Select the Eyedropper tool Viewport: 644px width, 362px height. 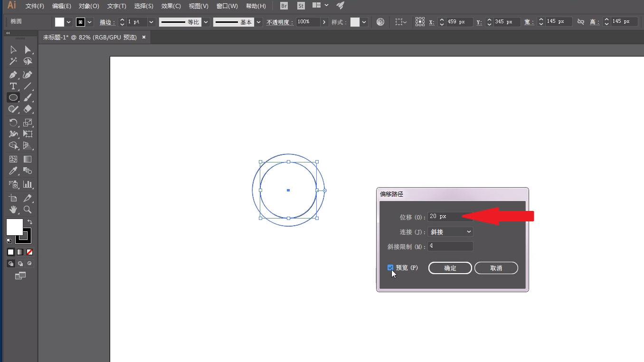13,171
